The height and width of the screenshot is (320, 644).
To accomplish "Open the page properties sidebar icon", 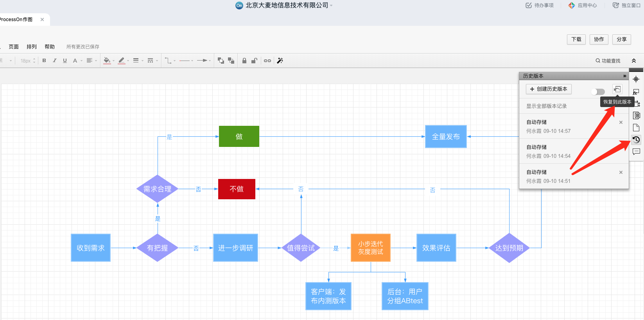I will pos(636,127).
